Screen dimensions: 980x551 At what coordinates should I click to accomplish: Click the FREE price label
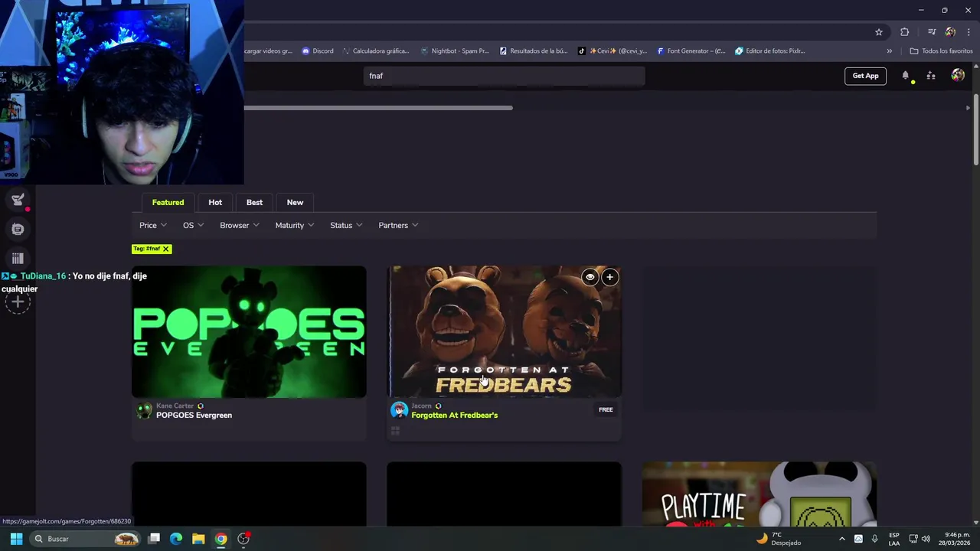(606, 409)
